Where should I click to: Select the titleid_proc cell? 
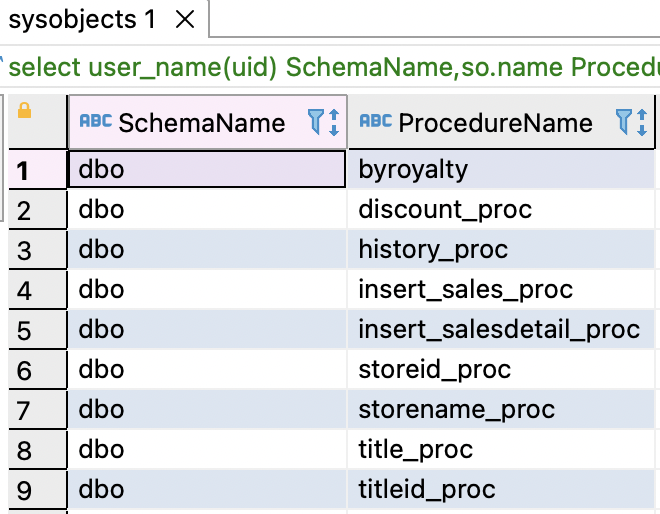click(x=427, y=490)
